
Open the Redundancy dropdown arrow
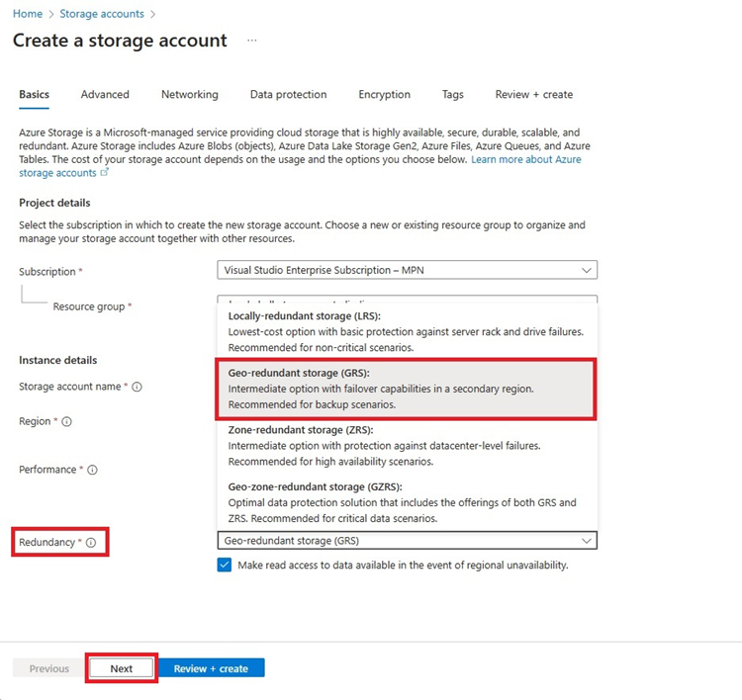pyautogui.click(x=587, y=541)
